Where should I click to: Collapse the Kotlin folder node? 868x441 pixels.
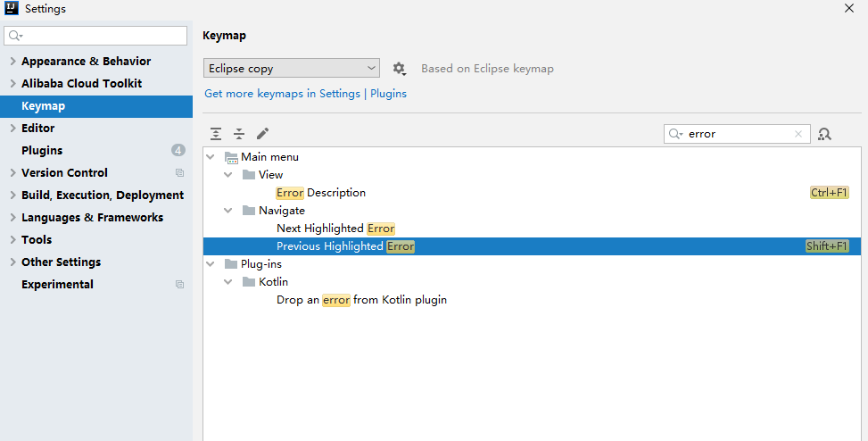click(x=228, y=282)
